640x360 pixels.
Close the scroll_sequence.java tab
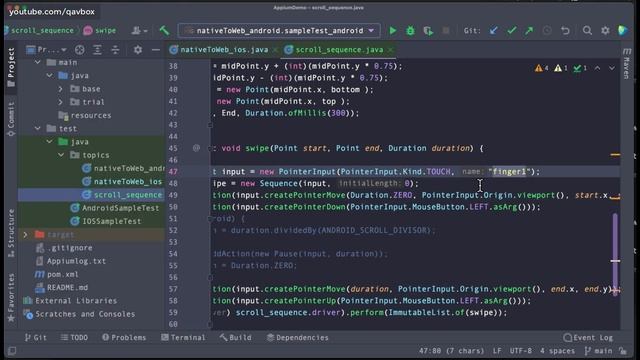click(391, 50)
